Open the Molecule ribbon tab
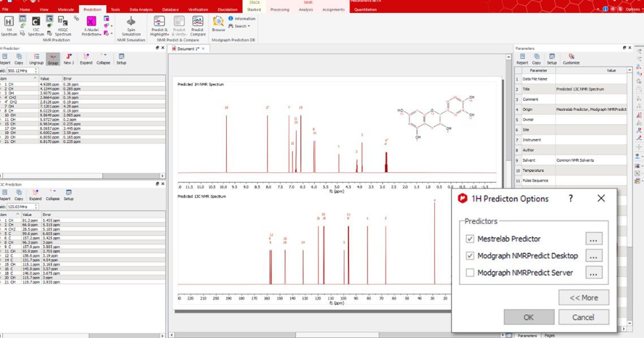This screenshot has height=338, width=644. pos(66,10)
